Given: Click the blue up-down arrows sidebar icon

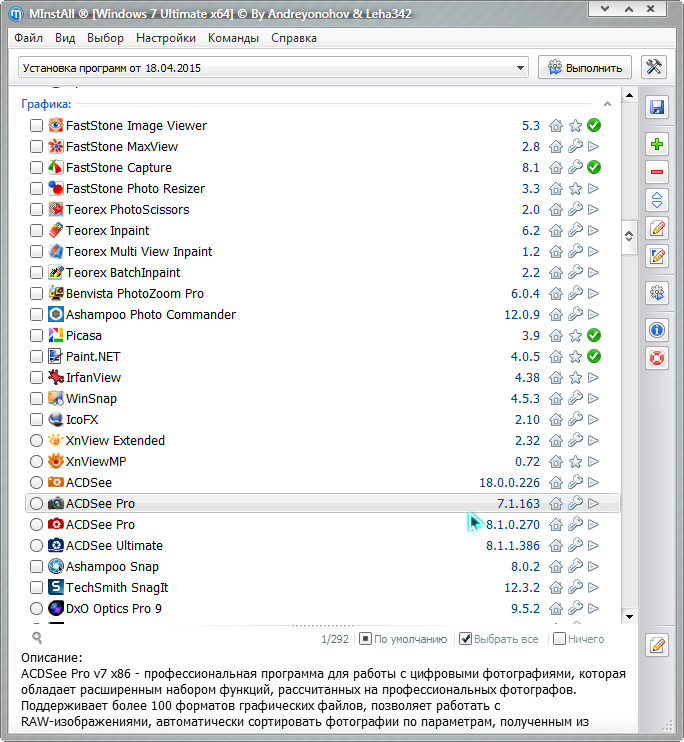Looking at the screenshot, I should [657, 200].
